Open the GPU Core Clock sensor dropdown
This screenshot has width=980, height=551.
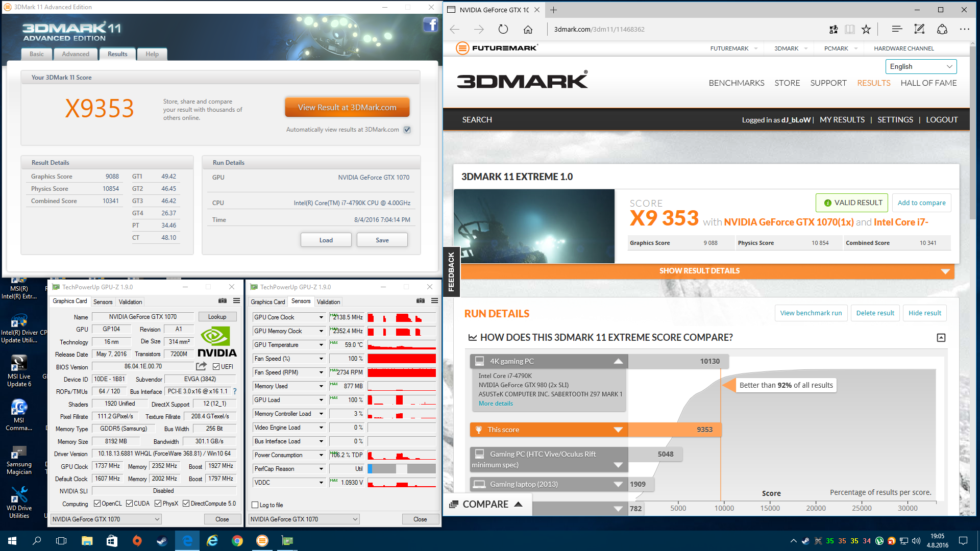tap(321, 317)
